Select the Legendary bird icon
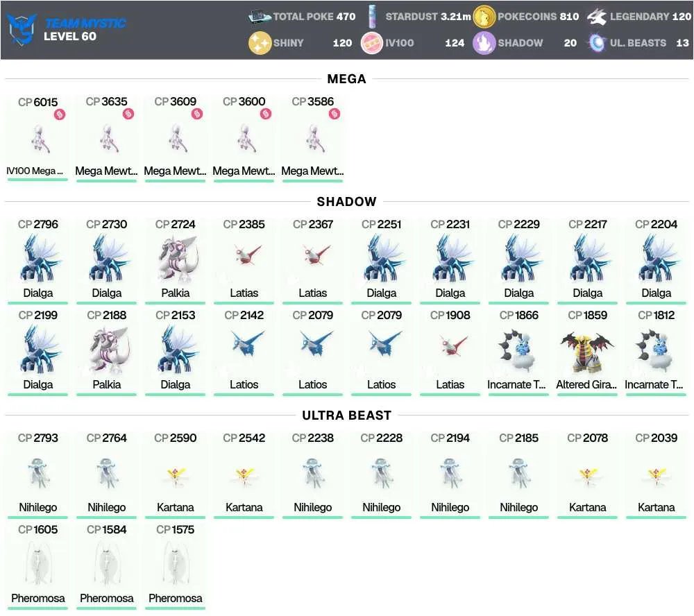Image resolution: width=694 pixels, height=616 pixels. (x=597, y=17)
